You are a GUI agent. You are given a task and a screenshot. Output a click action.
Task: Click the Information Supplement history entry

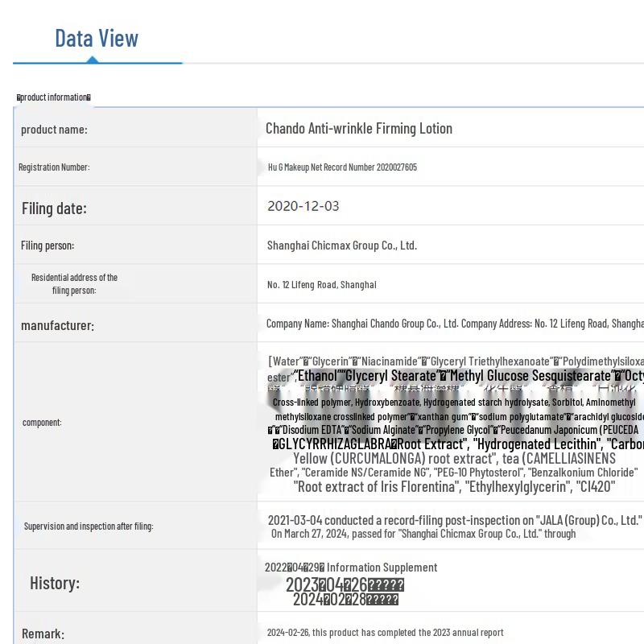point(351,568)
